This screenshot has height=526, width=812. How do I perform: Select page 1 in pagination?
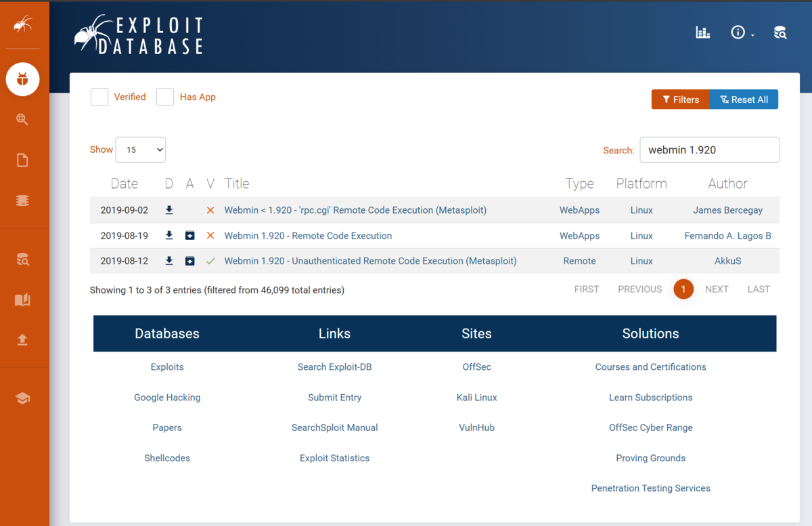click(683, 289)
